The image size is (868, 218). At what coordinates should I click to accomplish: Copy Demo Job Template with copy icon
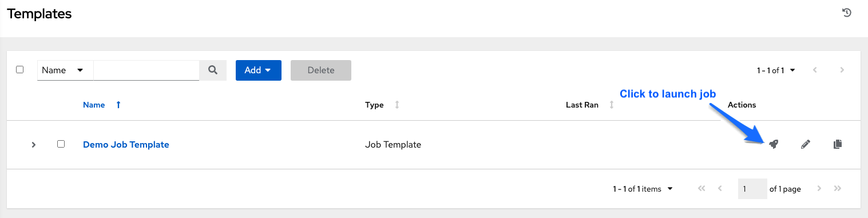tap(838, 145)
